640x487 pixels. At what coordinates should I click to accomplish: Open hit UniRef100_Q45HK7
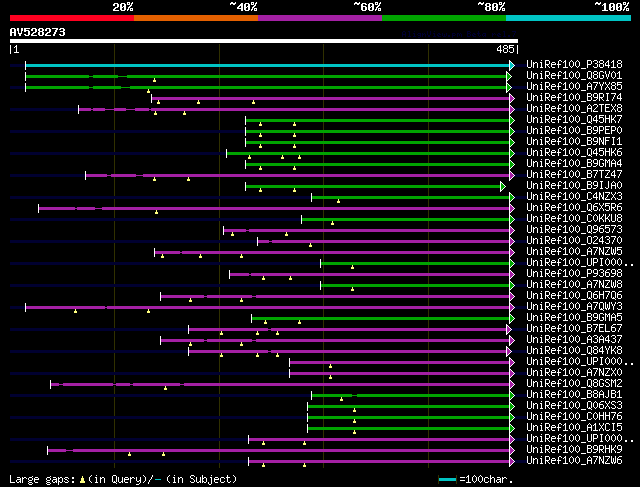(x=574, y=120)
